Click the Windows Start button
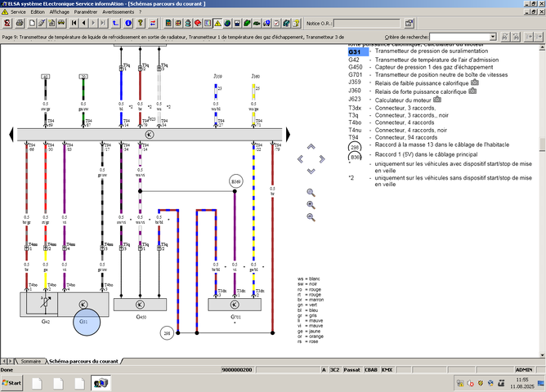Viewport: 546px width, 392px height. 11,383
